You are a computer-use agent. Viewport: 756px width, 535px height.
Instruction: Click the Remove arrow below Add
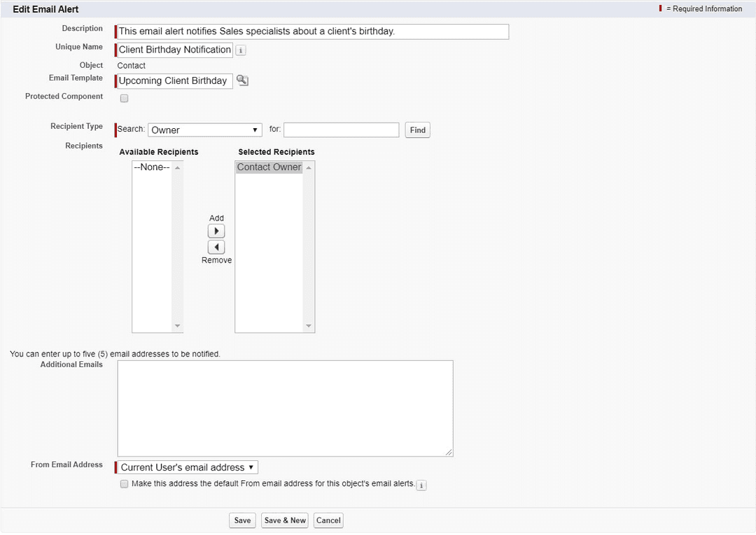[216, 246]
